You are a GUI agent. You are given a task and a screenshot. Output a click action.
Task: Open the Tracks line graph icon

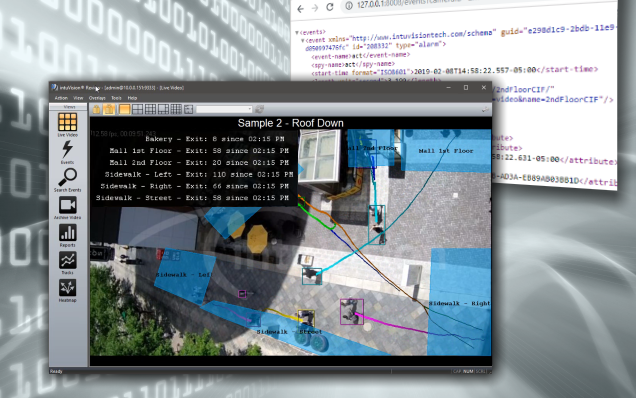tap(67, 260)
